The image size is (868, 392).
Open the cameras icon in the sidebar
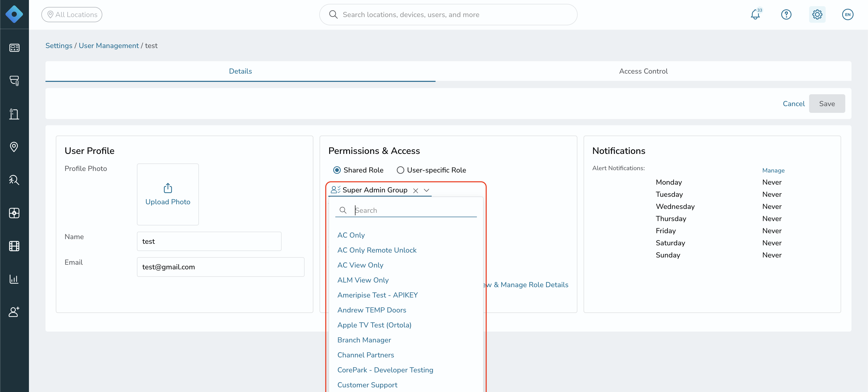click(14, 81)
